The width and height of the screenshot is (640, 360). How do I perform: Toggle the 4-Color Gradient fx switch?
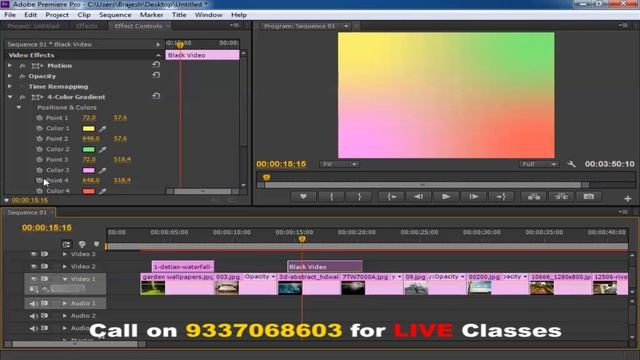click(22, 97)
